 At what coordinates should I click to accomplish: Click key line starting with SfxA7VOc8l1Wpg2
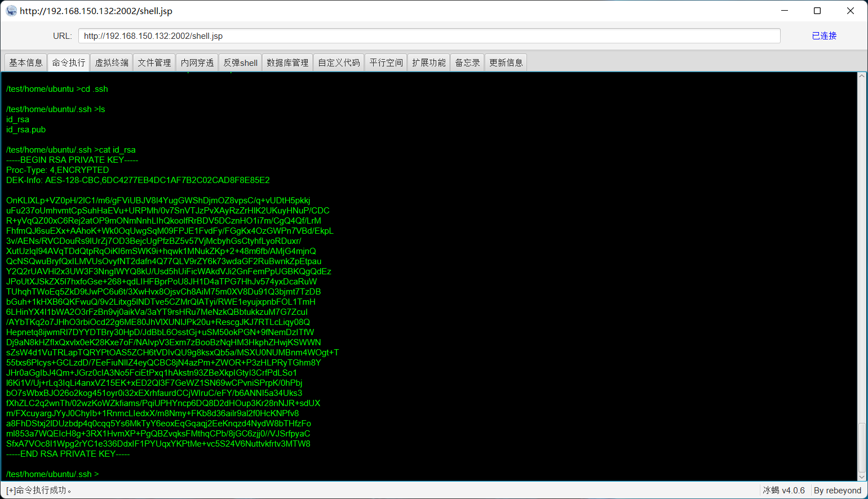[158, 444]
